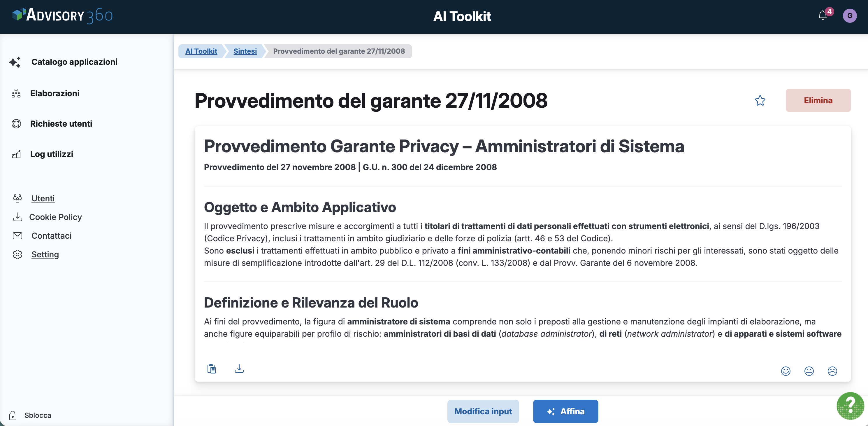This screenshot has width=868, height=426.
Task: Rate result with neutral face
Action: point(809,371)
